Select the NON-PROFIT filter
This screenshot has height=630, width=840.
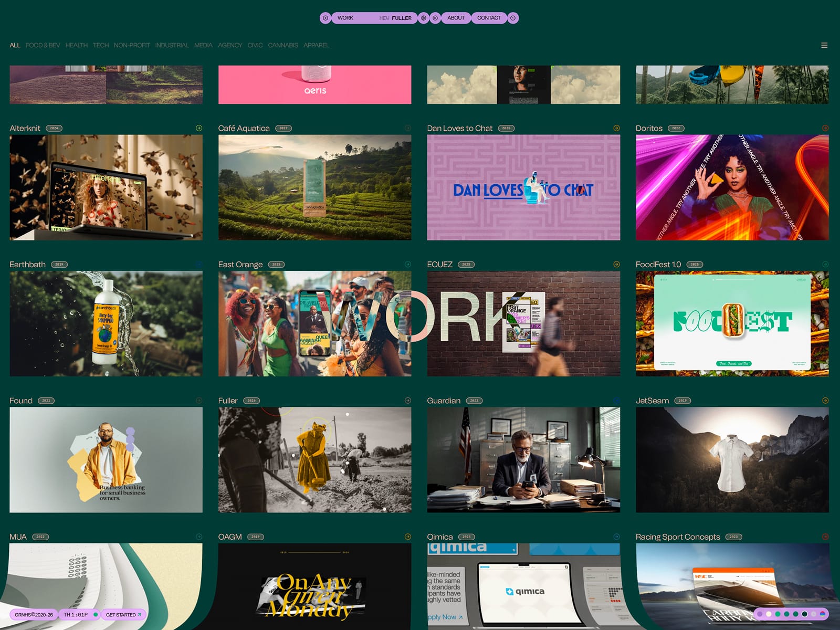click(132, 45)
